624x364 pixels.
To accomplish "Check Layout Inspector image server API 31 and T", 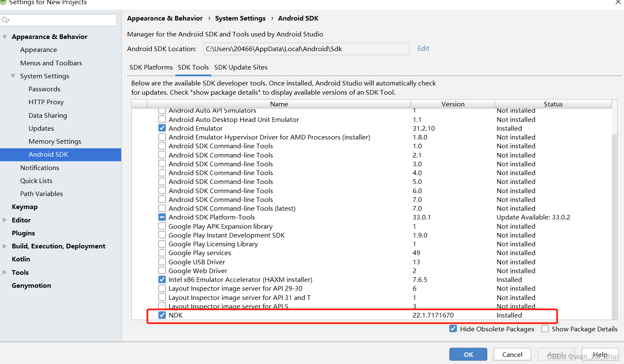I will pyautogui.click(x=162, y=297).
